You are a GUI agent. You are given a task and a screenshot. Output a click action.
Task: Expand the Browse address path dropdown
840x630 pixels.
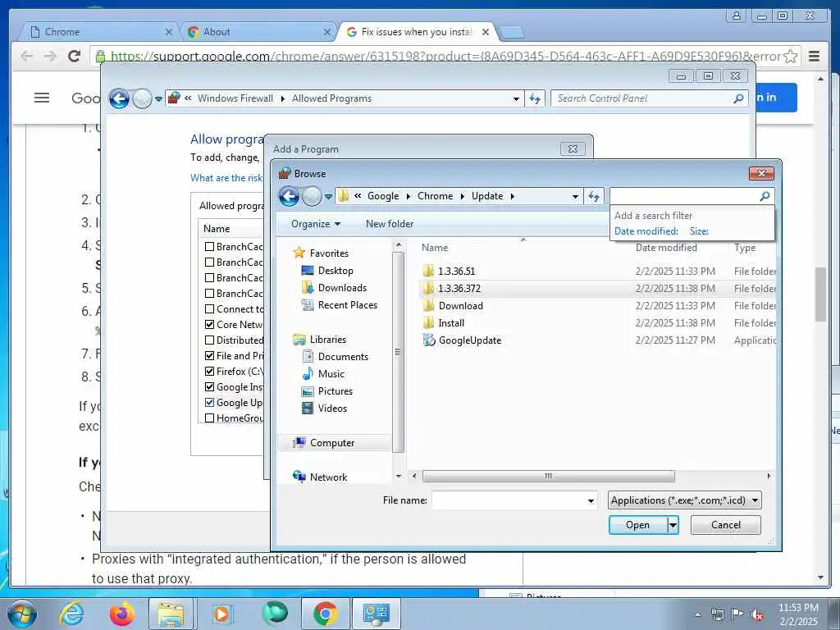[575, 197]
